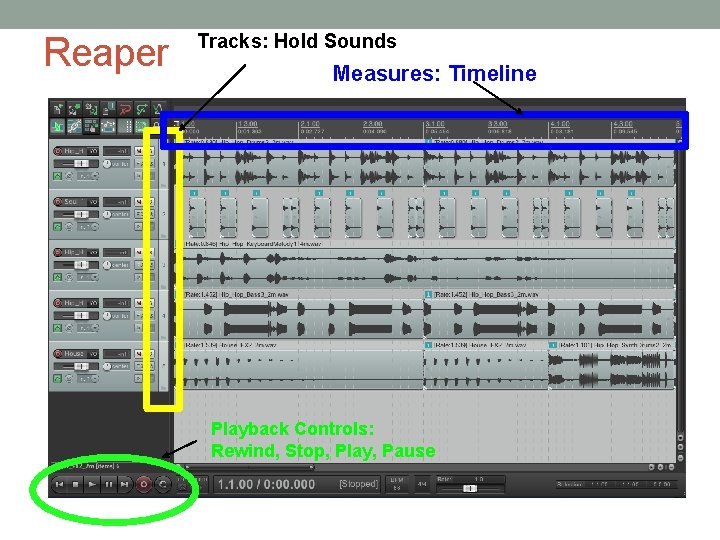Click the ripple editing toolbar icon

click(91, 126)
